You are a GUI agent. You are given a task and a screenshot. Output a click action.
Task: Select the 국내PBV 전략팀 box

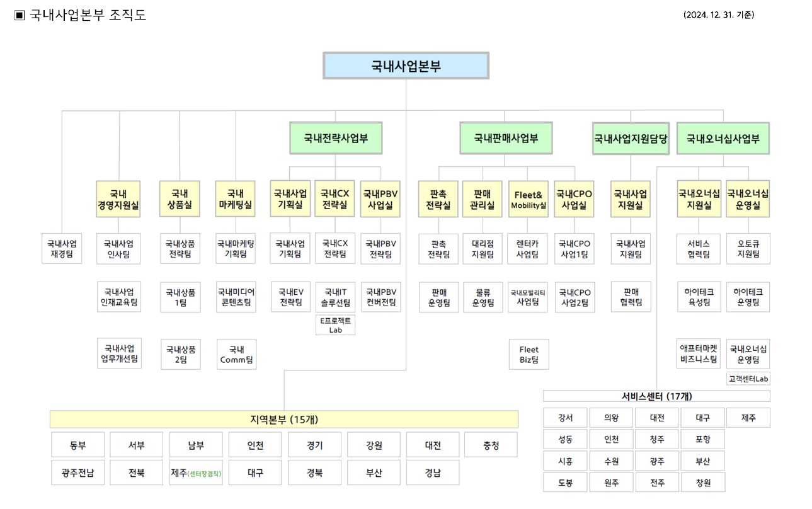pos(380,249)
